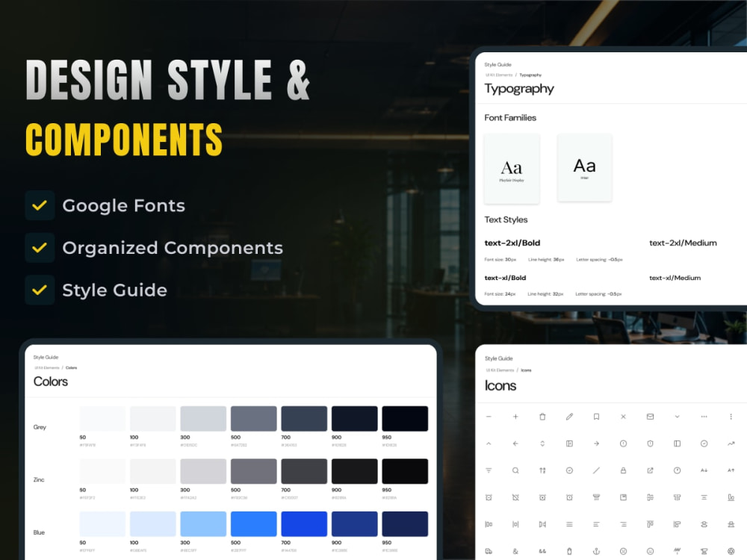This screenshot has width=747, height=560.
Task: Click the text-xl/Medium style label
Action: (675, 278)
